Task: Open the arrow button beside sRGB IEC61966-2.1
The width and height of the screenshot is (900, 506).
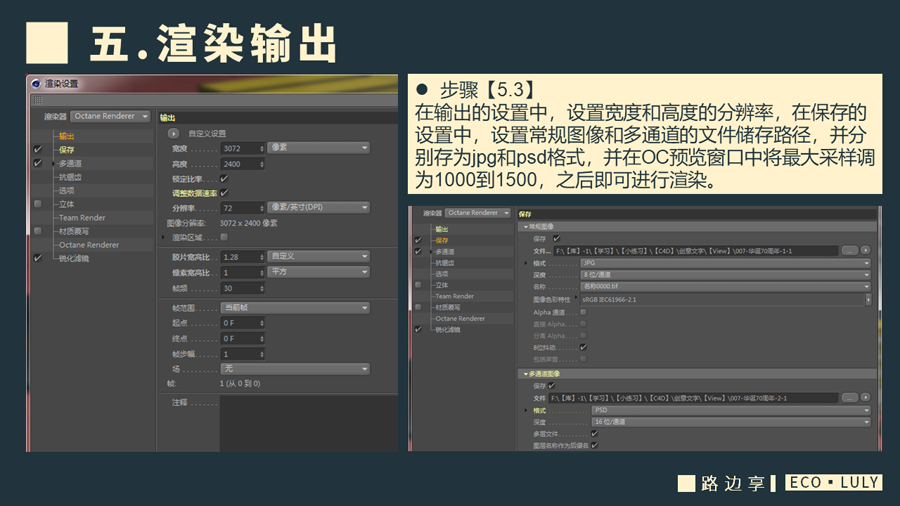Action: pyautogui.click(x=868, y=299)
